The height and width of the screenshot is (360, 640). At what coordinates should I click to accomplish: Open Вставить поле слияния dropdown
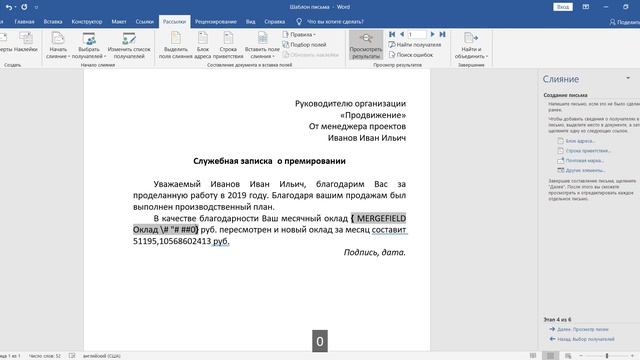click(262, 45)
